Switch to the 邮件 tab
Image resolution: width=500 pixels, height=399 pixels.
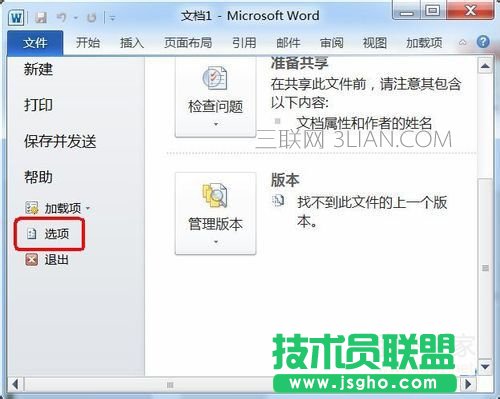(288, 43)
